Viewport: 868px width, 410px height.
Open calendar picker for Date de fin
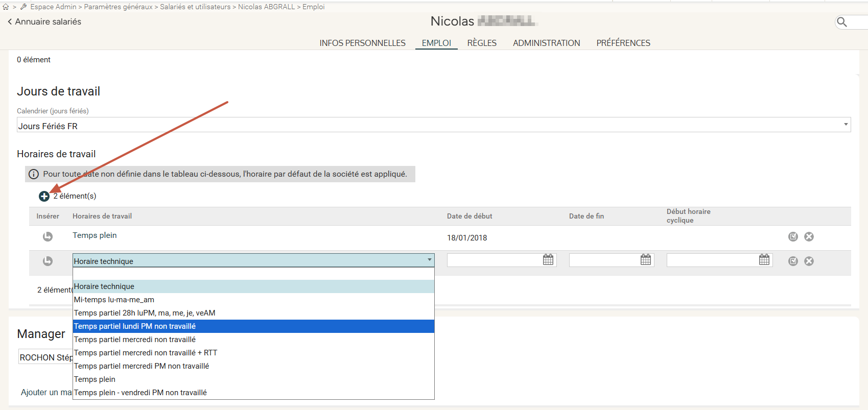(645, 260)
